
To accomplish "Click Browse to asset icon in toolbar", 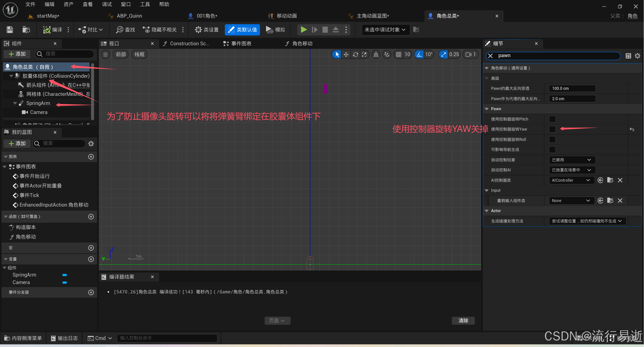I will (26, 30).
